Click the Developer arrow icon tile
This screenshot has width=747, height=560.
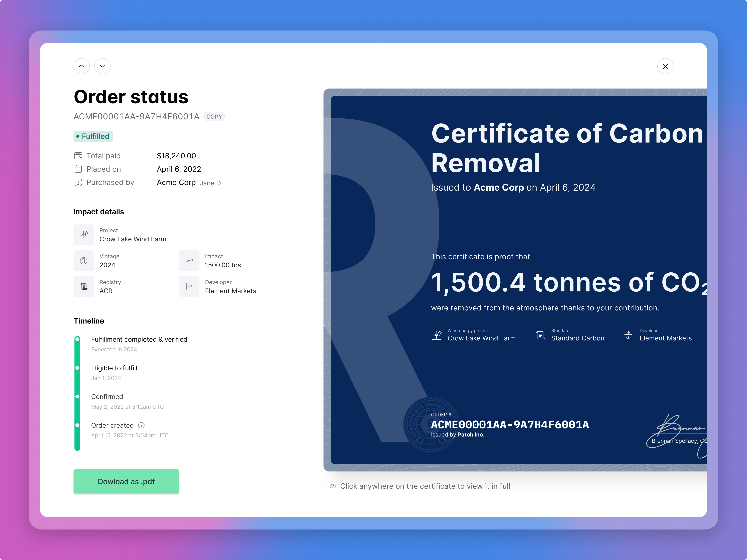coord(189,287)
